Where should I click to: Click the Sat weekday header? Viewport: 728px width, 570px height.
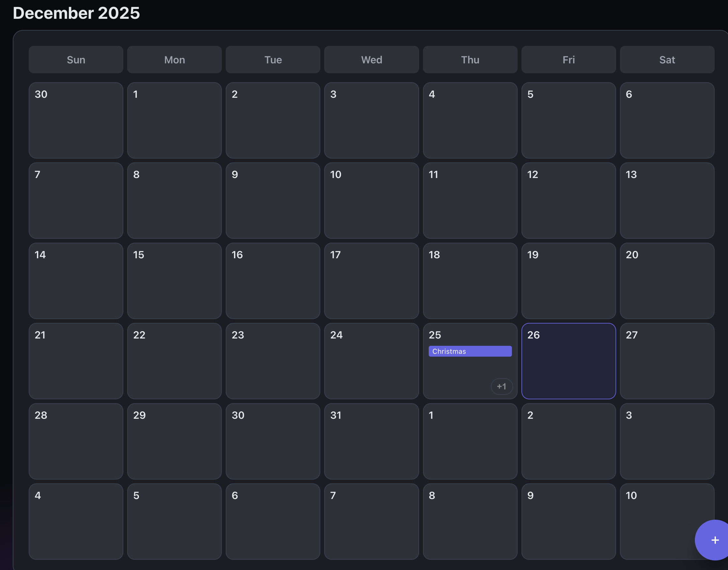click(x=667, y=60)
